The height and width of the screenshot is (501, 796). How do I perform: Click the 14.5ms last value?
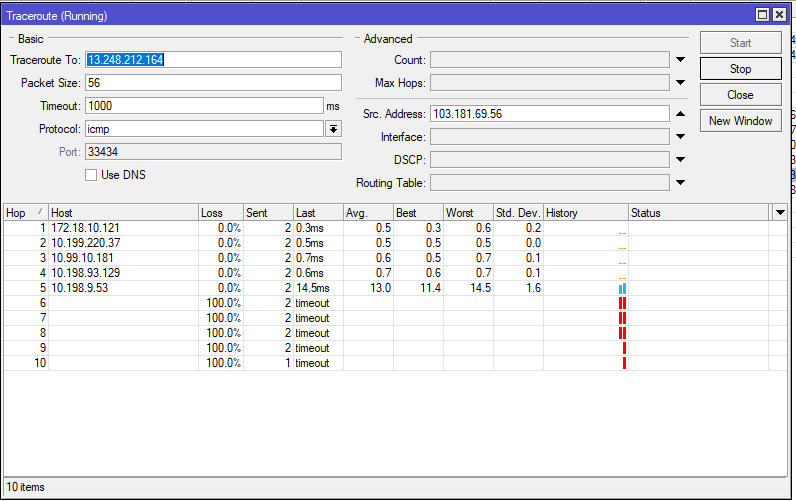(313, 288)
